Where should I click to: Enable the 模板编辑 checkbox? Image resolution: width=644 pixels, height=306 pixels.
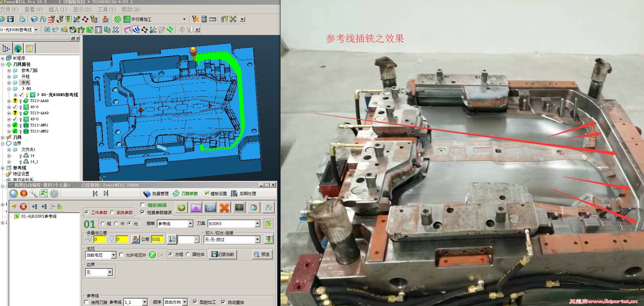pyautogui.click(x=143, y=205)
